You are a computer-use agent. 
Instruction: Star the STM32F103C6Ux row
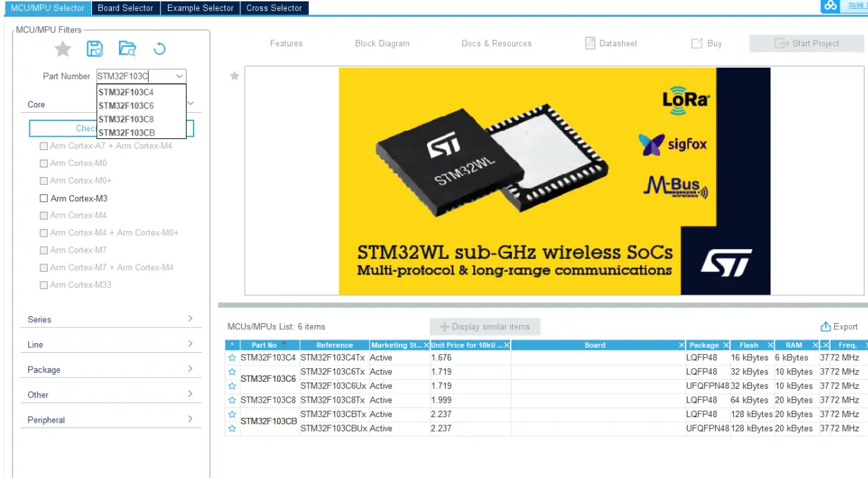[x=232, y=386]
